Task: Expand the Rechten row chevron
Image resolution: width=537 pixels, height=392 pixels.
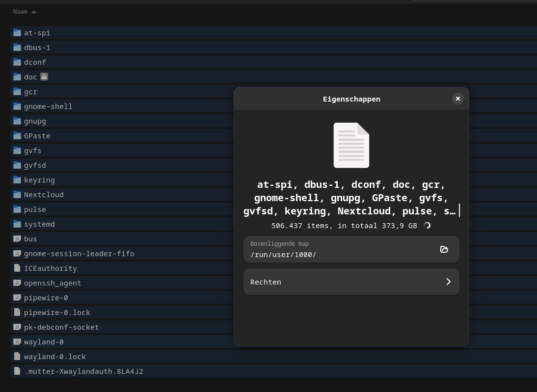Action: (x=448, y=282)
